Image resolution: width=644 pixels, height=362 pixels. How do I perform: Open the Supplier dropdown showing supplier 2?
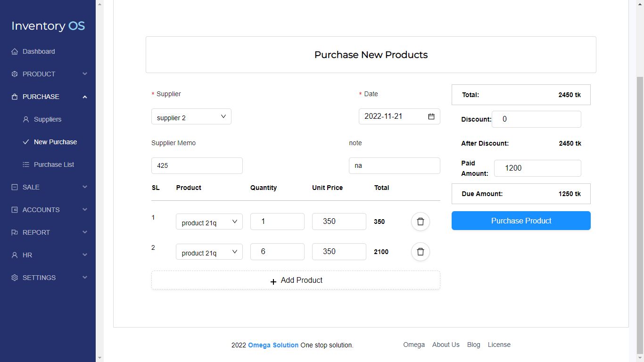[191, 117]
